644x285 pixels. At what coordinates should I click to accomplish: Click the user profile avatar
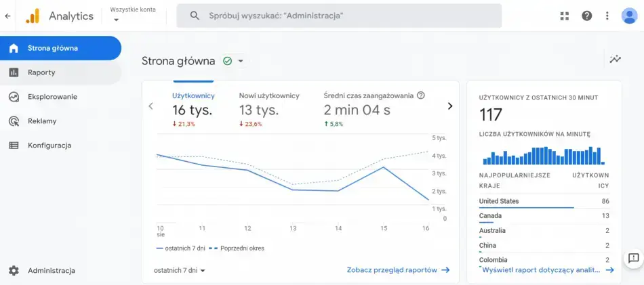point(629,16)
